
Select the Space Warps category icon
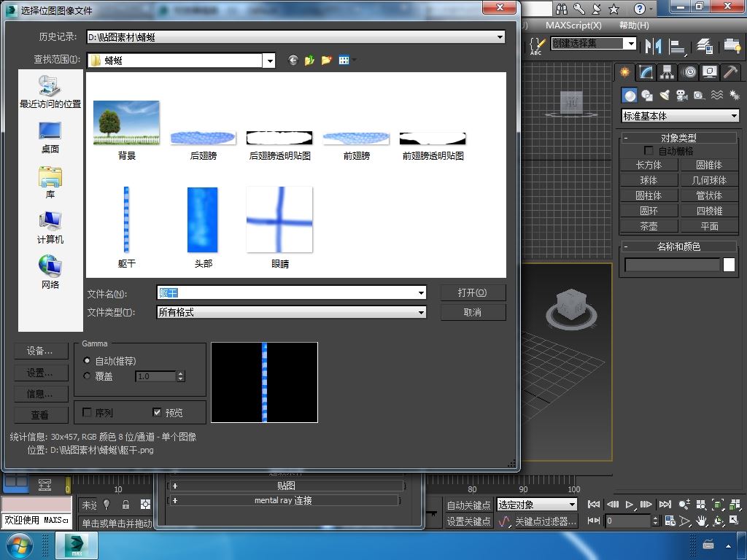(716, 96)
